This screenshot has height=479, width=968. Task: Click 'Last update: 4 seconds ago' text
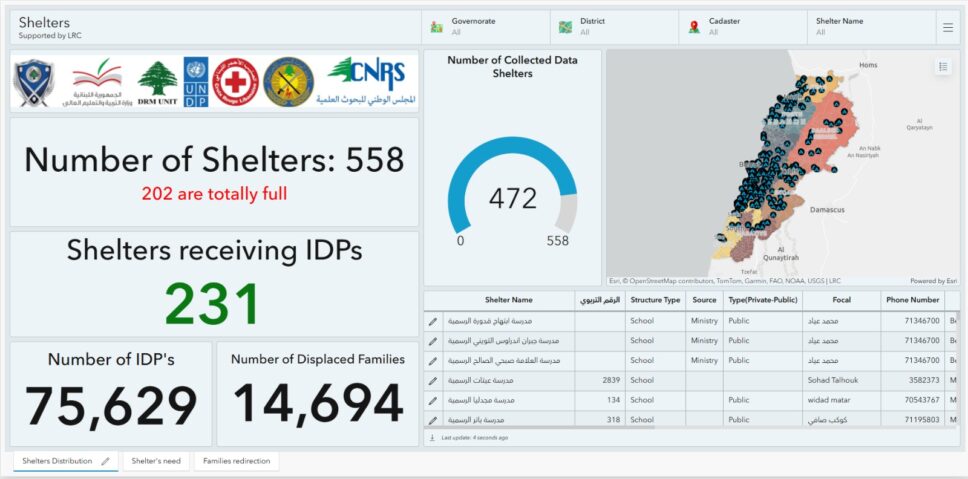[x=475, y=438]
